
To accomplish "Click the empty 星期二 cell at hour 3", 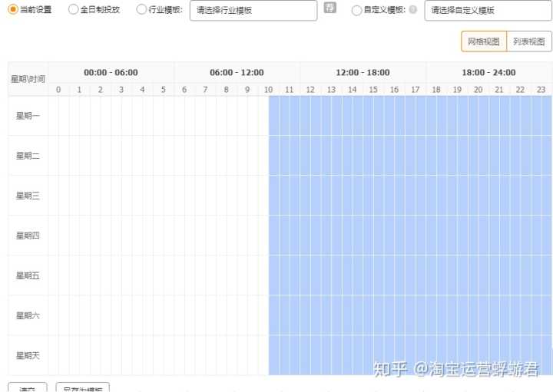I will (x=121, y=156).
